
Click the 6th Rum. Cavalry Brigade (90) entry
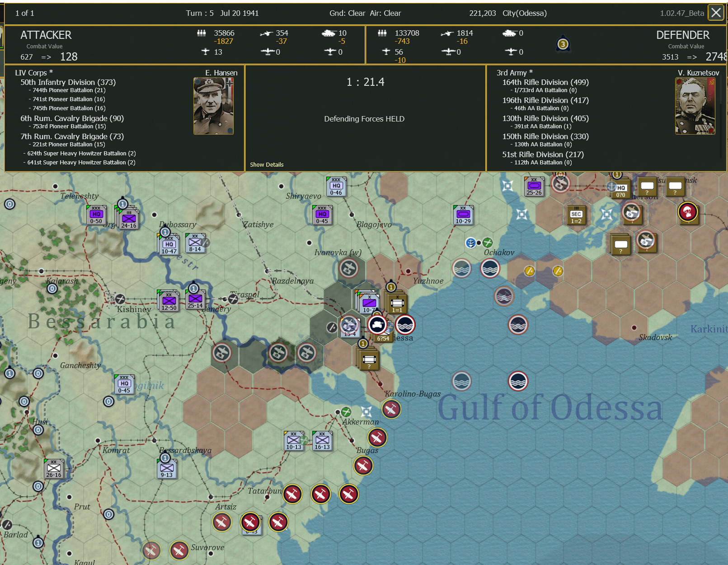(x=72, y=118)
